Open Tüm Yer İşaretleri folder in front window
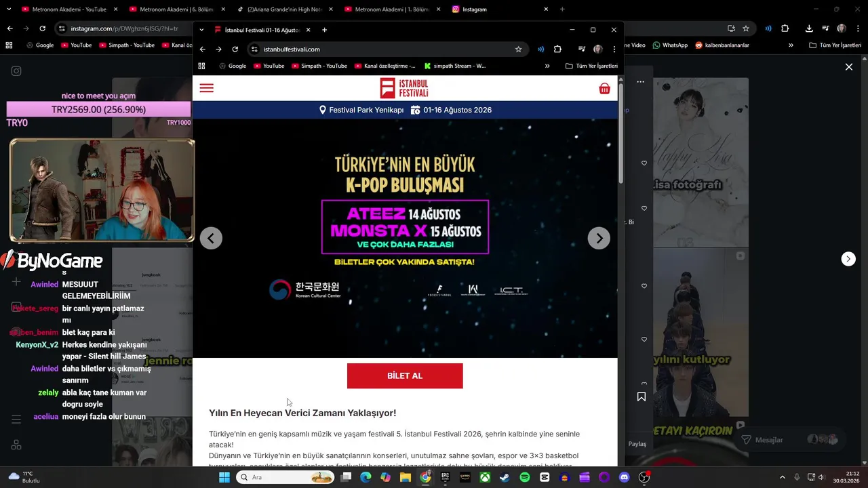The height and width of the screenshot is (488, 868). [x=591, y=66]
